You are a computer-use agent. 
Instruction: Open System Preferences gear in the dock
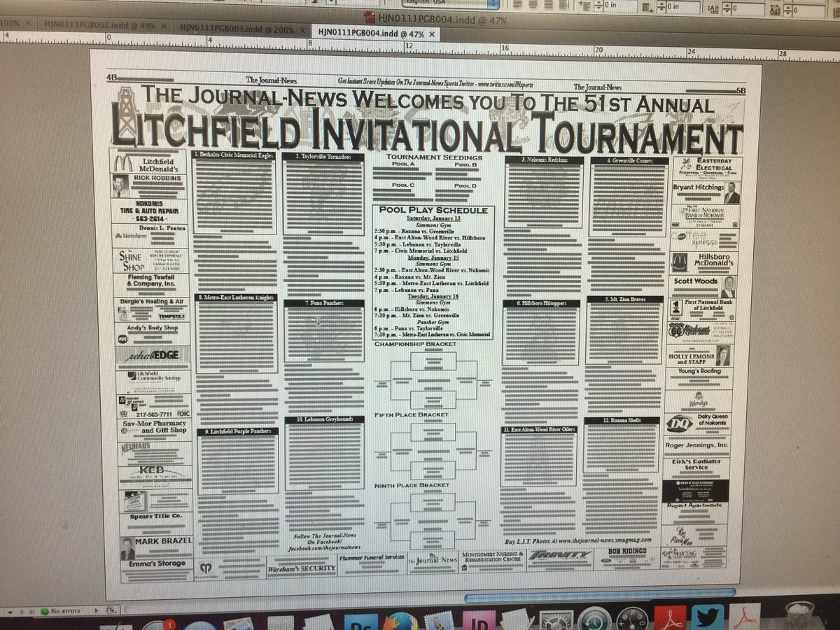[x=556, y=620]
